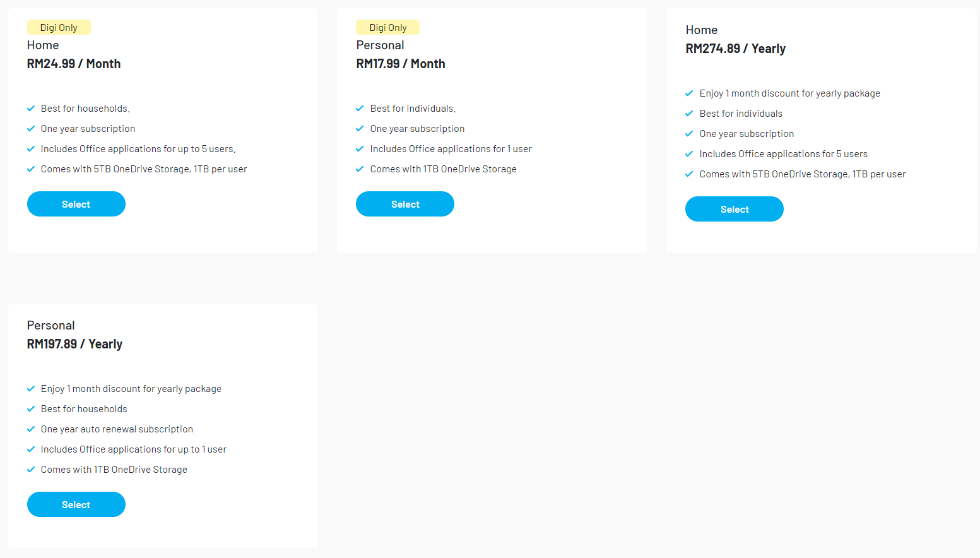
Task: Click checkmark next to 5TB OneDrive in RM24.99 card
Action: [31, 169]
